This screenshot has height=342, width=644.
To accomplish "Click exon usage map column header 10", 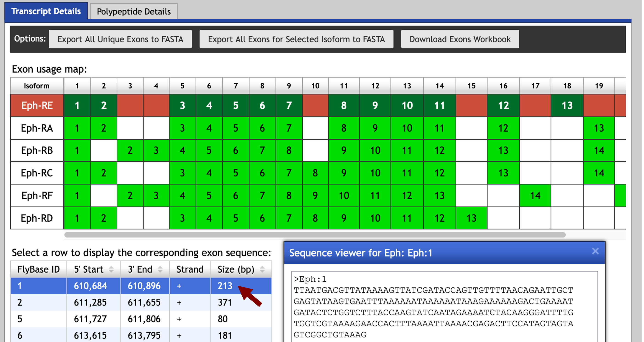I will point(315,86).
